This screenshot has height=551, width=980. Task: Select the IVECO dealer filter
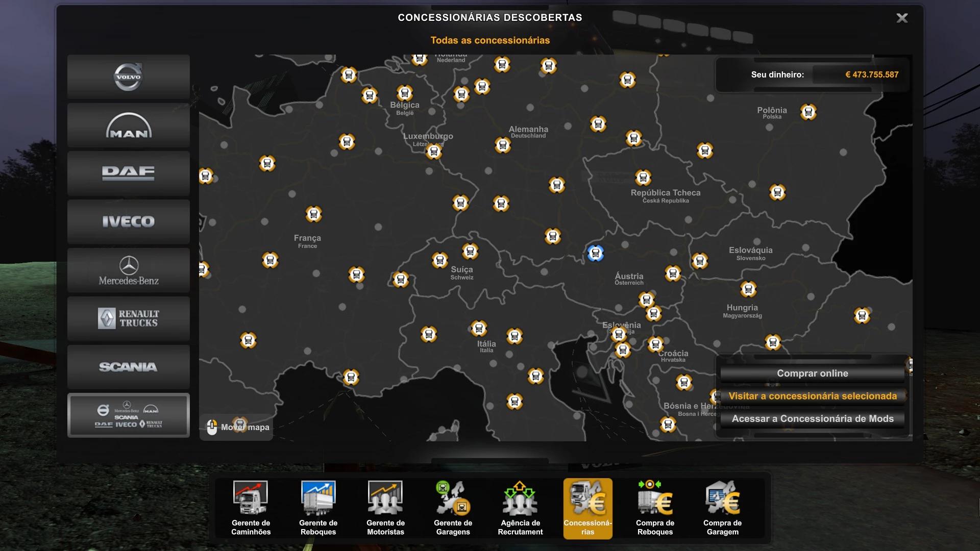128,221
